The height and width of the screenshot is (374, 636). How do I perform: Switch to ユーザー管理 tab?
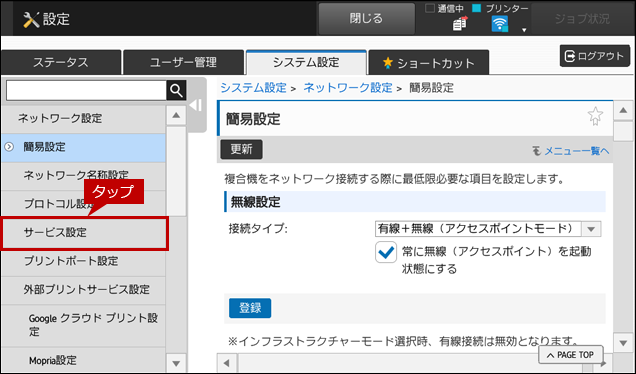pos(183,62)
